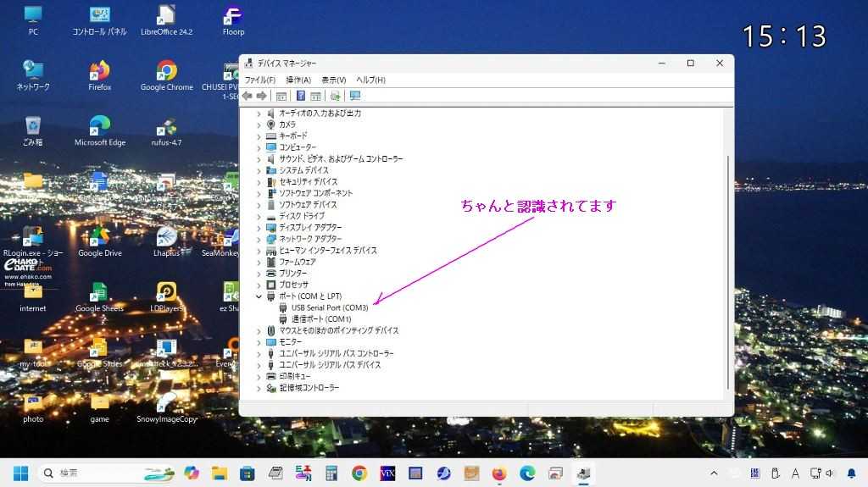Image resolution: width=868 pixels, height=487 pixels.
Task: Click the Help toolbar icon in Device Manager
Action: 301,96
